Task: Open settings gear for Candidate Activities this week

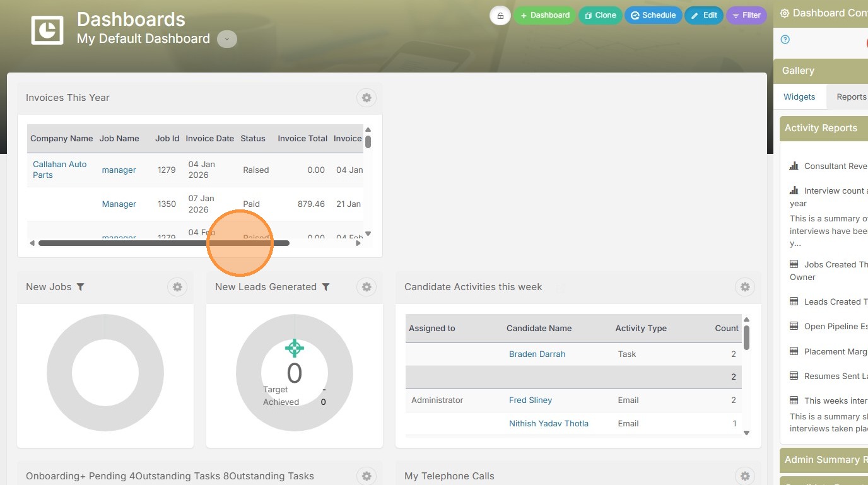Action: (745, 287)
